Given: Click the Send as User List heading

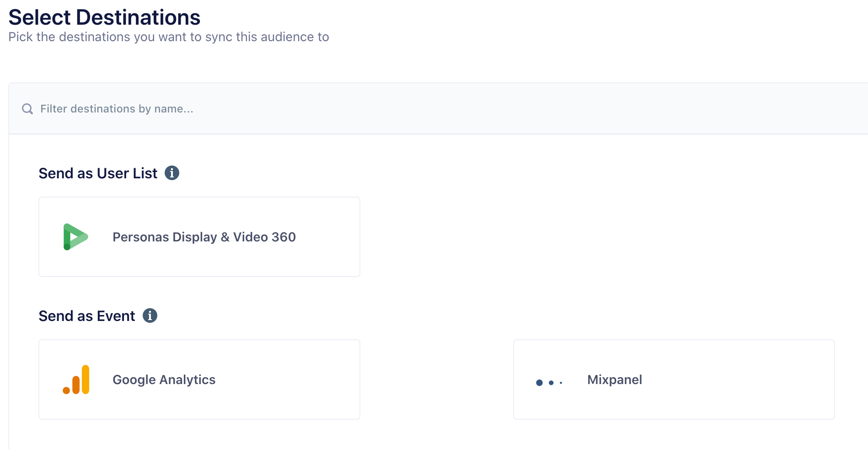Looking at the screenshot, I should coord(98,173).
